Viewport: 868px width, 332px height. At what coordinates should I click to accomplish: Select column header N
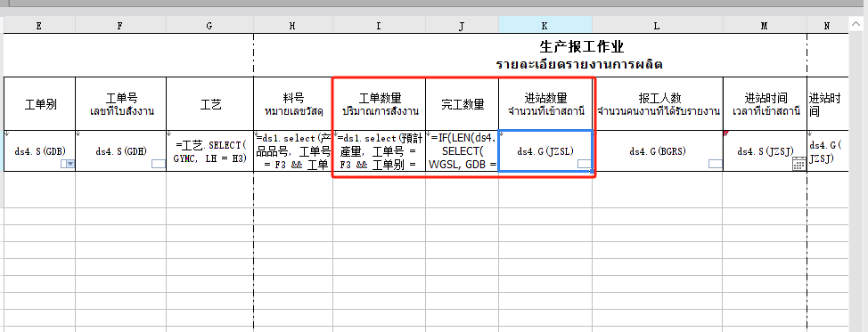(827, 26)
